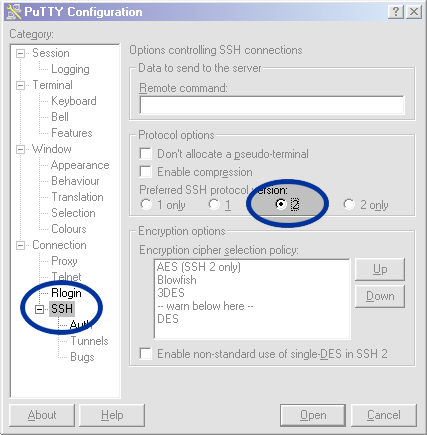427x435 pixels.
Task: Move selected cipher Down
Action: tap(380, 296)
